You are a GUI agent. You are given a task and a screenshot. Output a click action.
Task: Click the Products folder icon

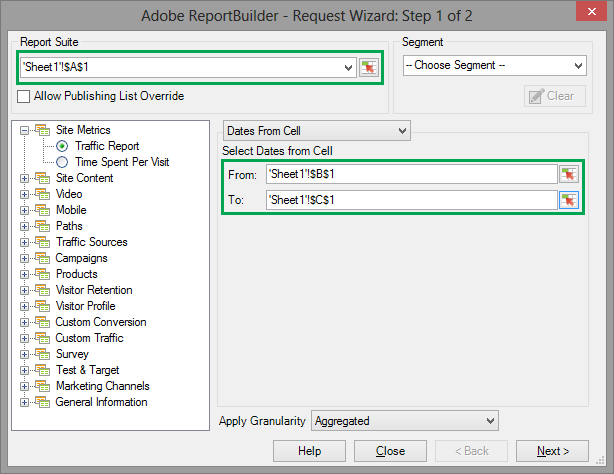pos(43,274)
